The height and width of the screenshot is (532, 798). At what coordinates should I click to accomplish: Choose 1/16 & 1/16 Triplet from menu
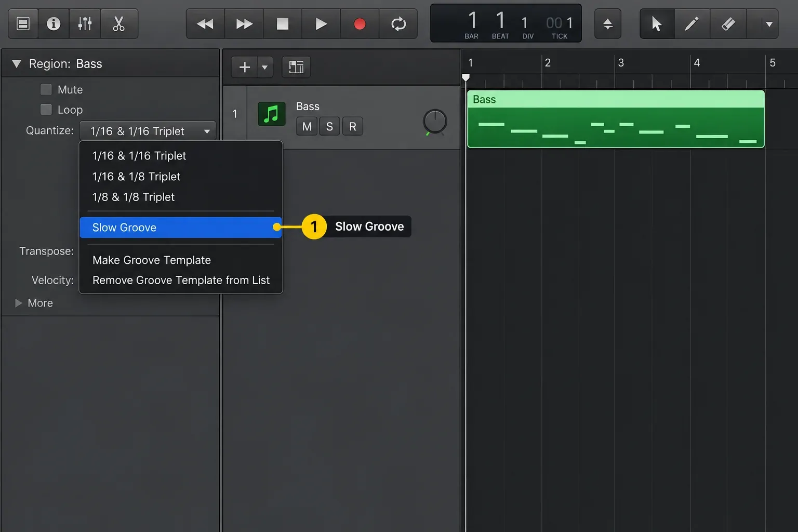[181, 156]
